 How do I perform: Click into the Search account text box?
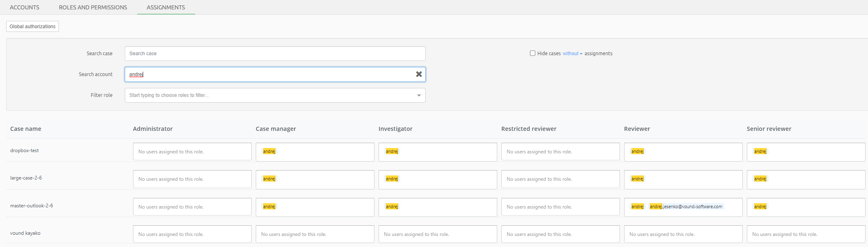click(270, 74)
